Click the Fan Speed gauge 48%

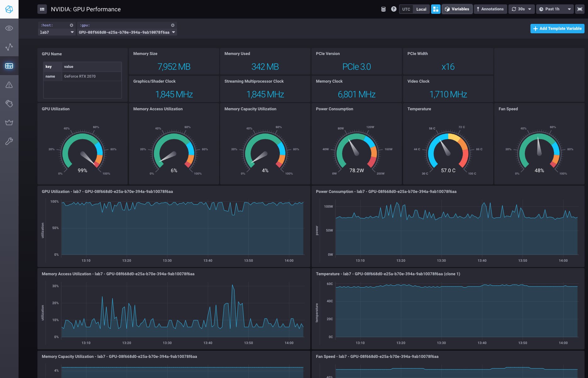coord(539,151)
